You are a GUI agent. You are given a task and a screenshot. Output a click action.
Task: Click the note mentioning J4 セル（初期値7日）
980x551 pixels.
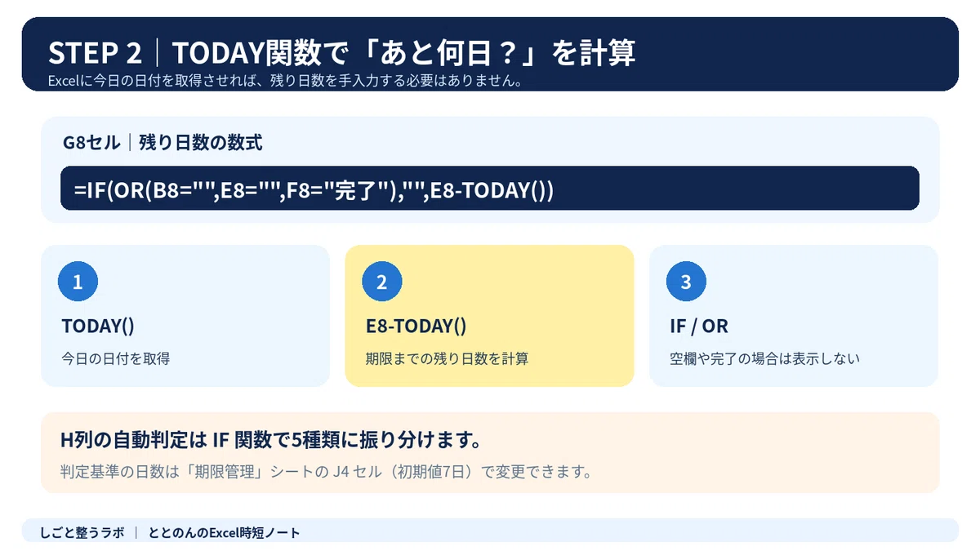326,472
